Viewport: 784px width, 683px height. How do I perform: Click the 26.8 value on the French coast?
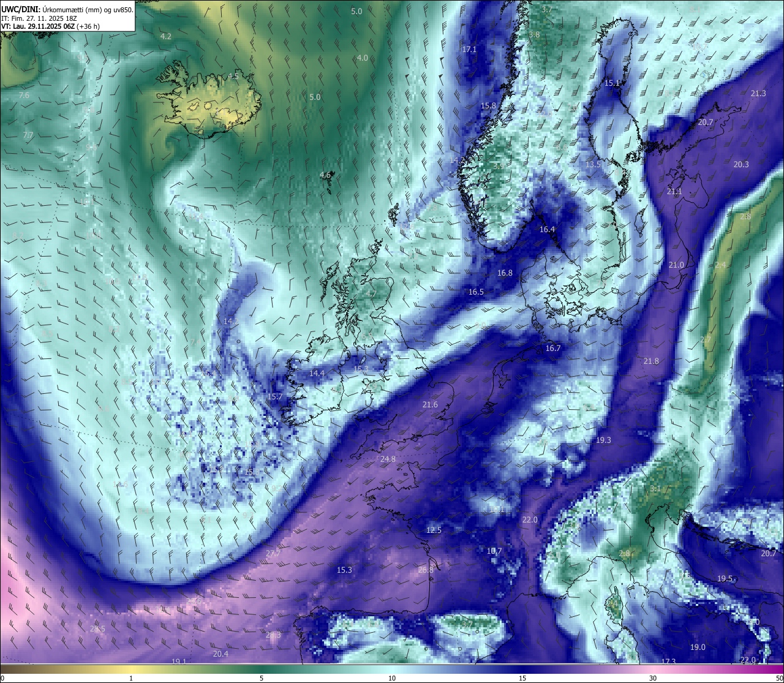coord(426,570)
